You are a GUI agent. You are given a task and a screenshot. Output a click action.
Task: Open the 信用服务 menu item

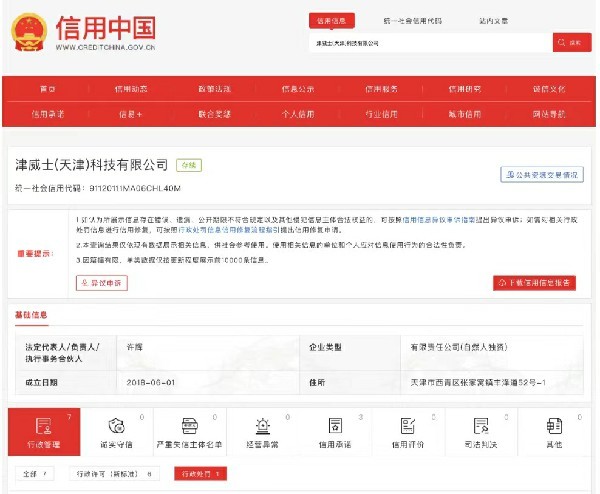[x=381, y=89]
